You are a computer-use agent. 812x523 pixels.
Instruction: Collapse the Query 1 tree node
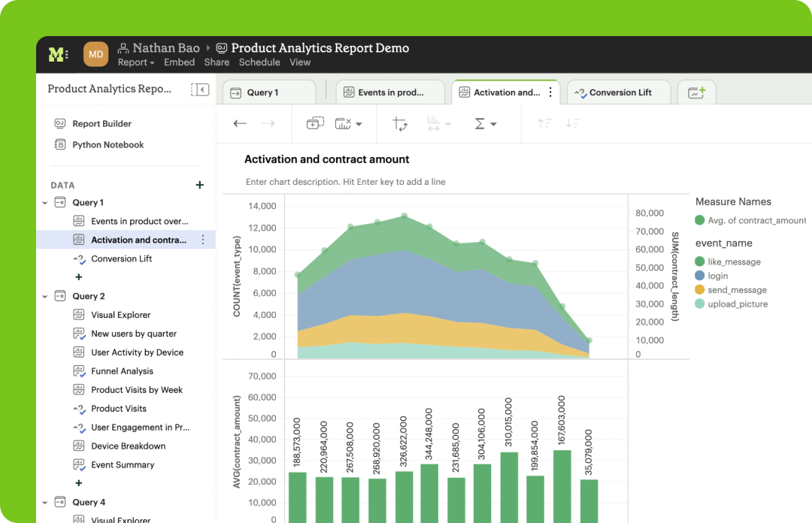click(45, 203)
